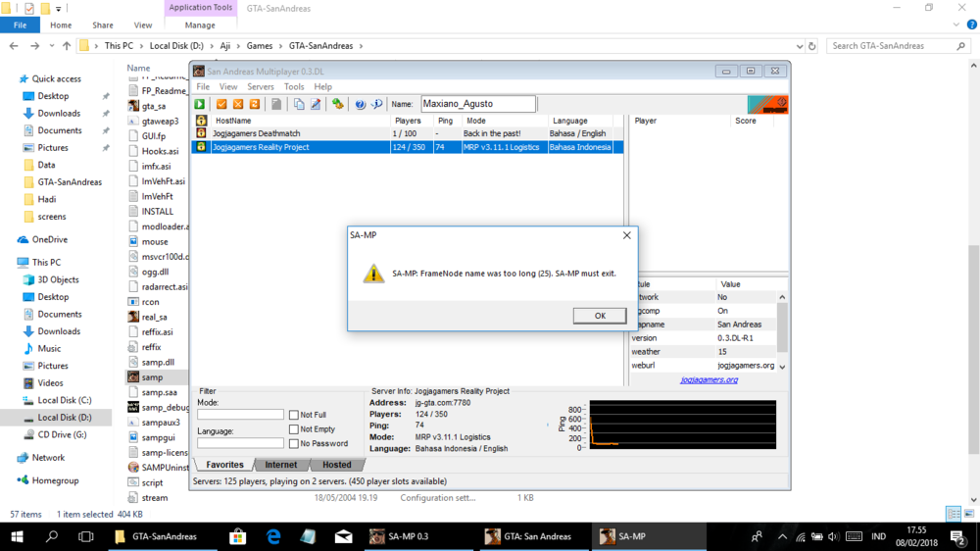
Task: Click the About icon next to Help icon
Action: pyautogui.click(x=377, y=104)
